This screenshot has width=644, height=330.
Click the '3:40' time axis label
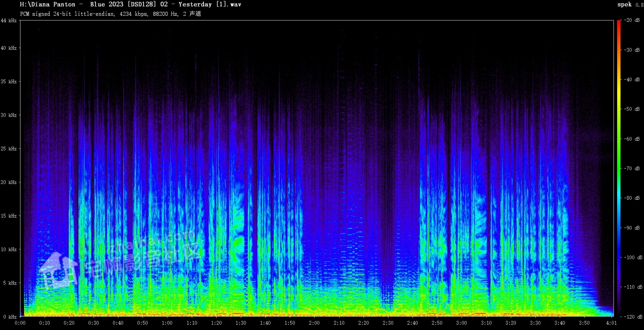560,323
